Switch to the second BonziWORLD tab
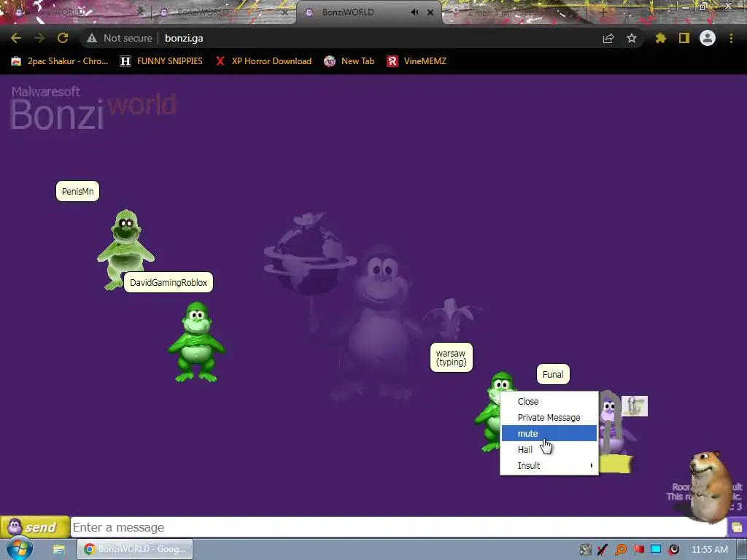The height and width of the screenshot is (560, 747). [224, 12]
